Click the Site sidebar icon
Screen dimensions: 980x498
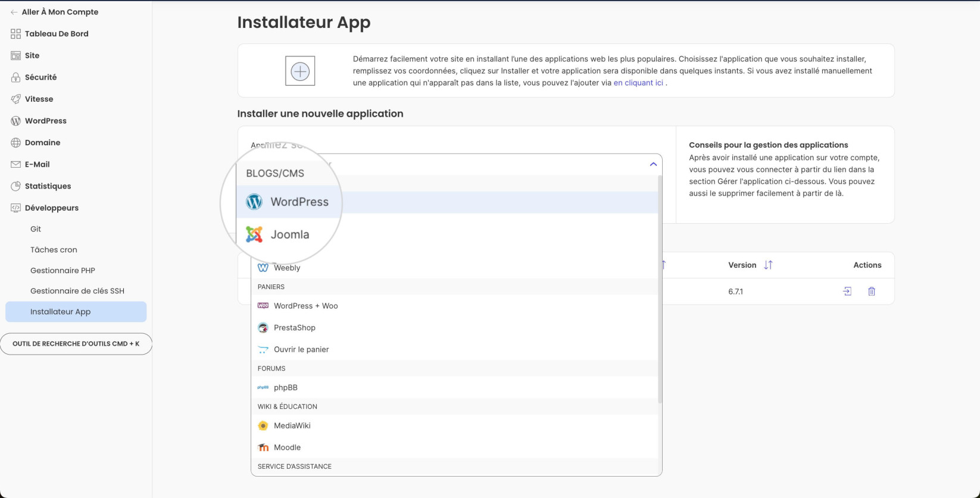(15, 55)
